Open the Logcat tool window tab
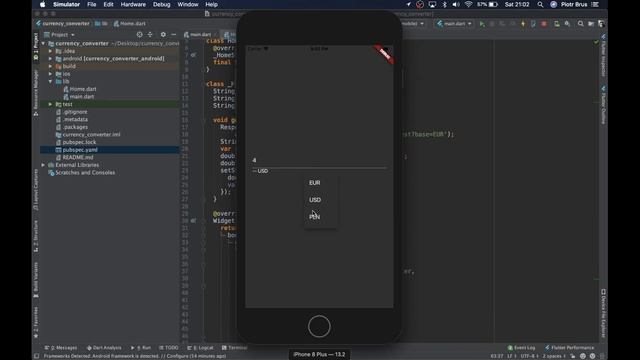 click(200, 348)
